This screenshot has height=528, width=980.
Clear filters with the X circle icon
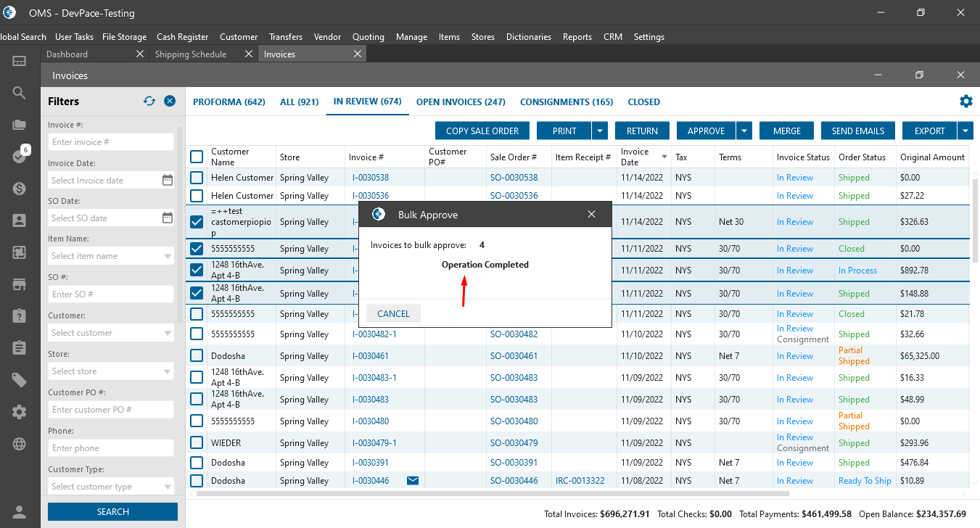[x=170, y=101]
